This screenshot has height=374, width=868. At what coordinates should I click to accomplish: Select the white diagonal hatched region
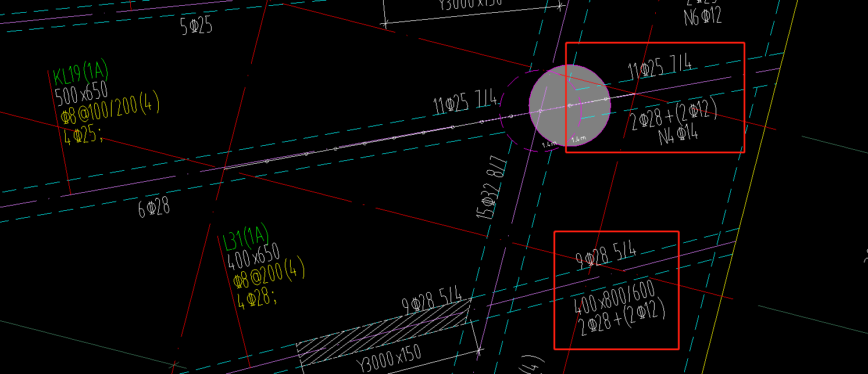click(x=384, y=332)
